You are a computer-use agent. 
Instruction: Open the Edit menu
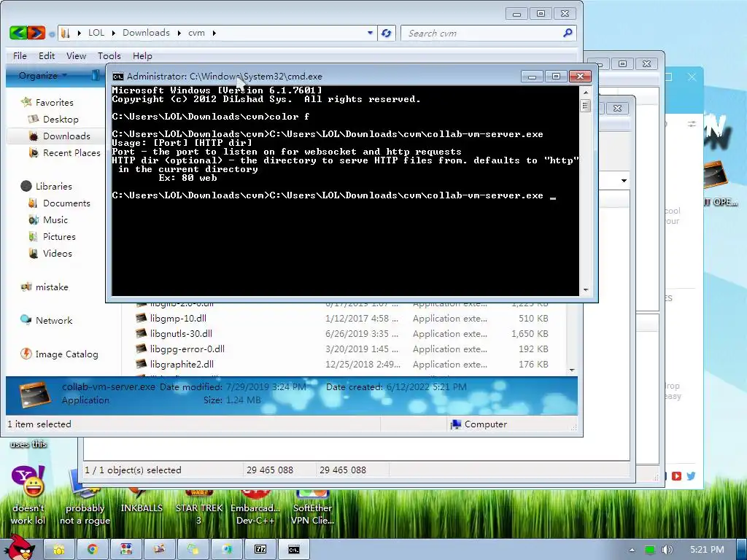click(46, 55)
